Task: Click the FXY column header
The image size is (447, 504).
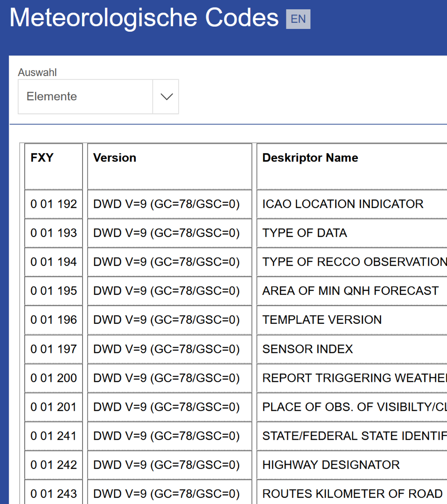Action: pyautogui.click(x=42, y=158)
